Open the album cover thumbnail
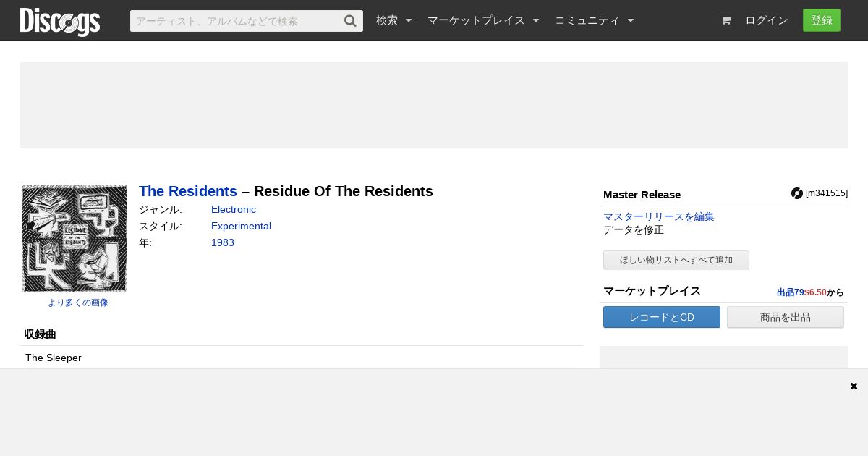868x456 pixels. point(75,238)
